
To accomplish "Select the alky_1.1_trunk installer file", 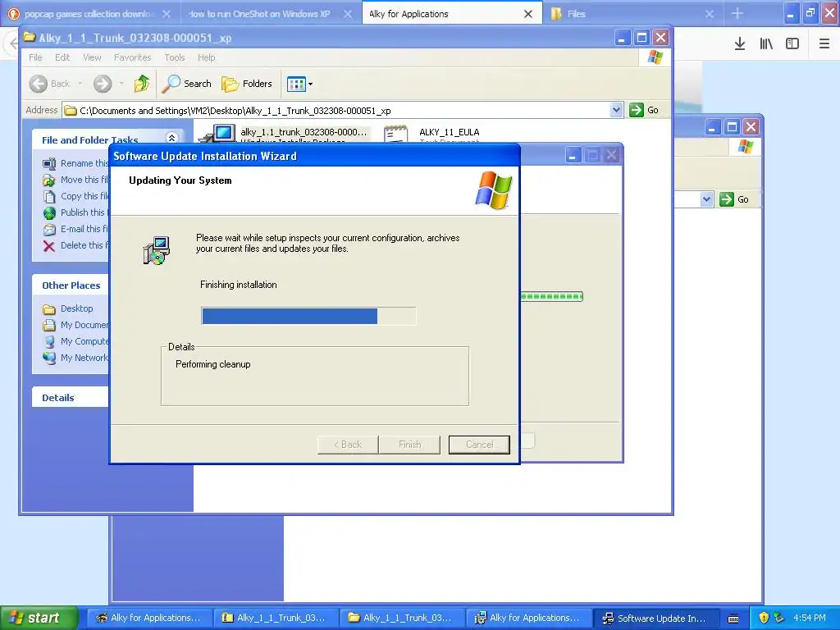I will (304, 132).
